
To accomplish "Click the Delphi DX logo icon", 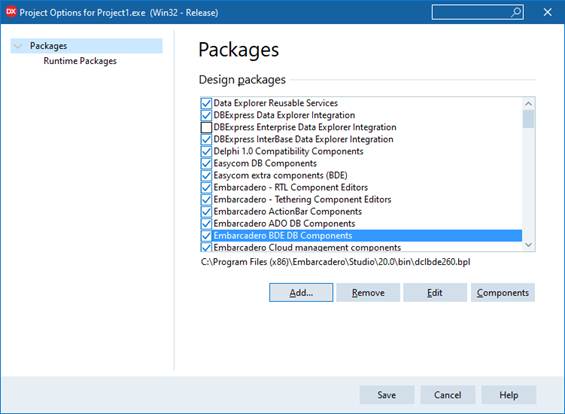I will click(x=11, y=12).
